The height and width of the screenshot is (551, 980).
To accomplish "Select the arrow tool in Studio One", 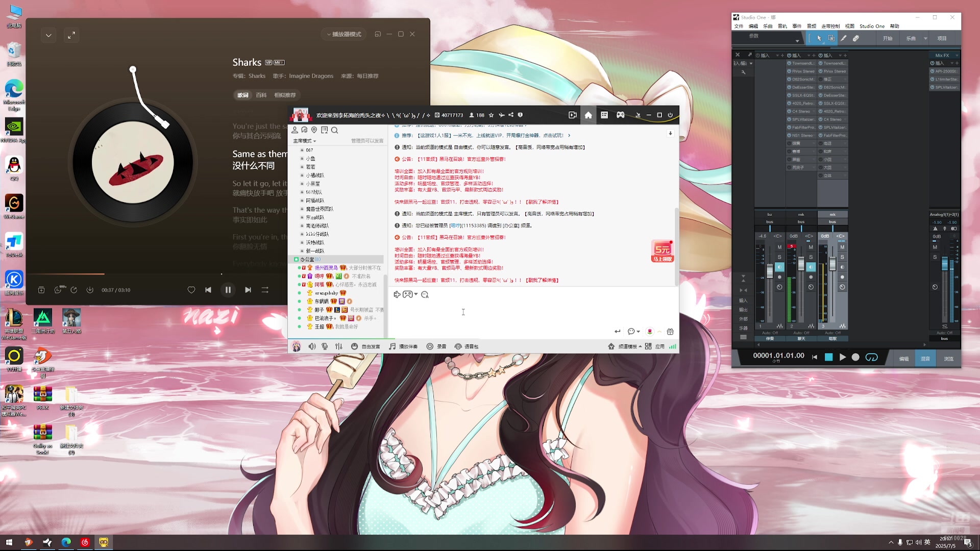I will pos(819,38).
